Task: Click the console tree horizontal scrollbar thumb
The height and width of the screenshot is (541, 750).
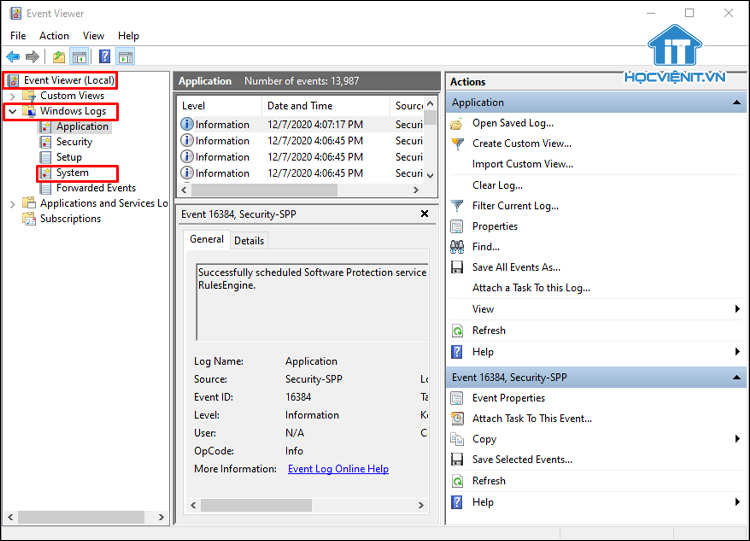Action: coord(81,517)
